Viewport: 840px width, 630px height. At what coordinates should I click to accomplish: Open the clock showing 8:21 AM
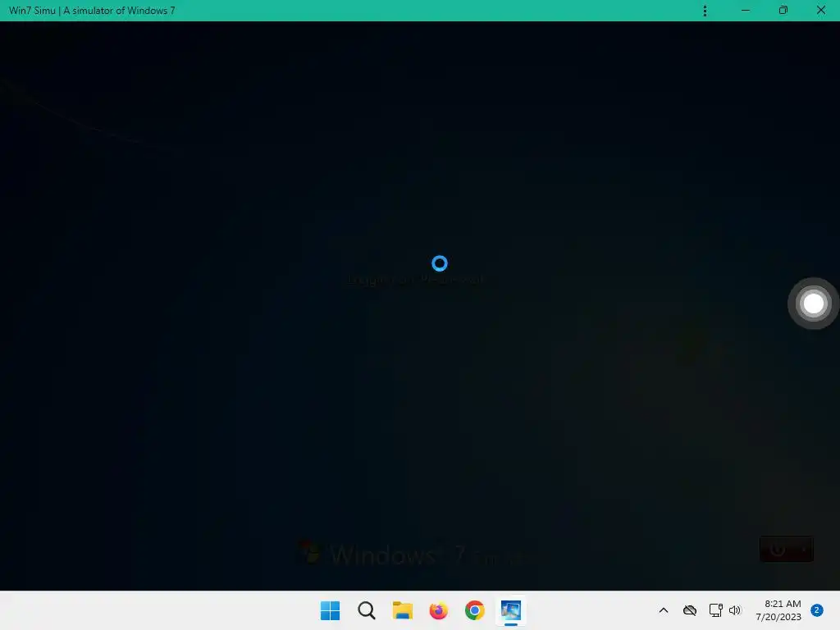(778, 610)
